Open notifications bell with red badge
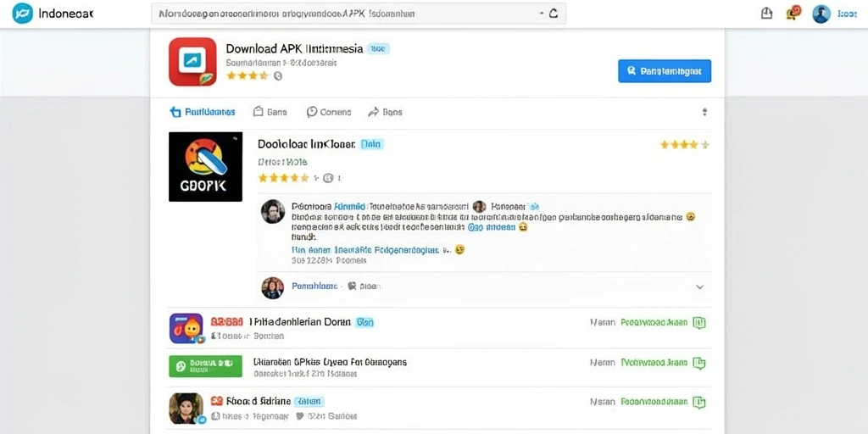The height and width of the screenshot is (434, 868). point(793,14)
